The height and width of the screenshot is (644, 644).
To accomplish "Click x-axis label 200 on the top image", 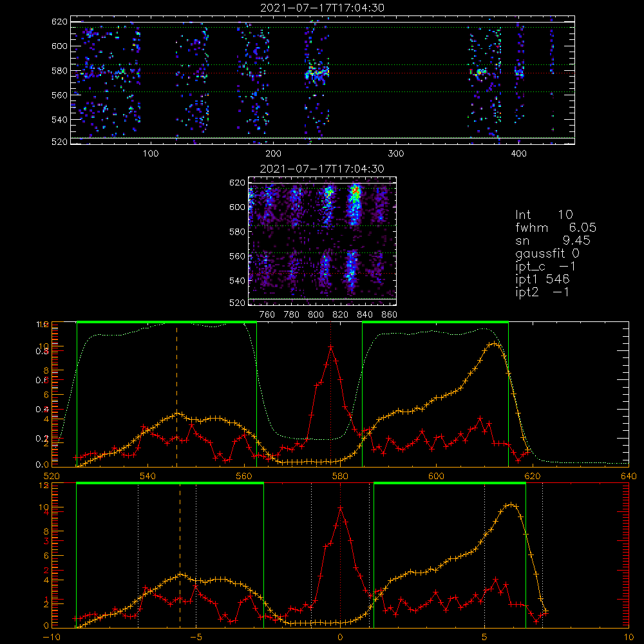I will [x=273, y=154].
